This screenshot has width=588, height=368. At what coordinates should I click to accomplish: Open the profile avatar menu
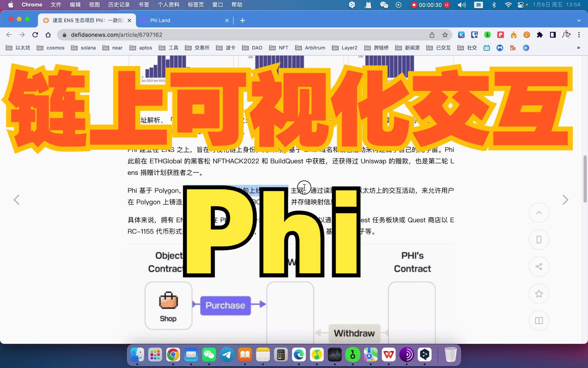coord(566,34)
